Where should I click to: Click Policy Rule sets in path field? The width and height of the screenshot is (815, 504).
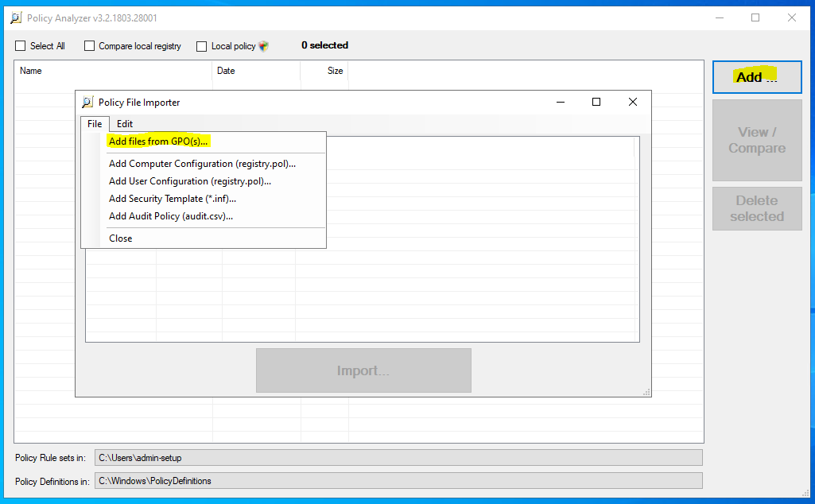click(x=398, y=458)
